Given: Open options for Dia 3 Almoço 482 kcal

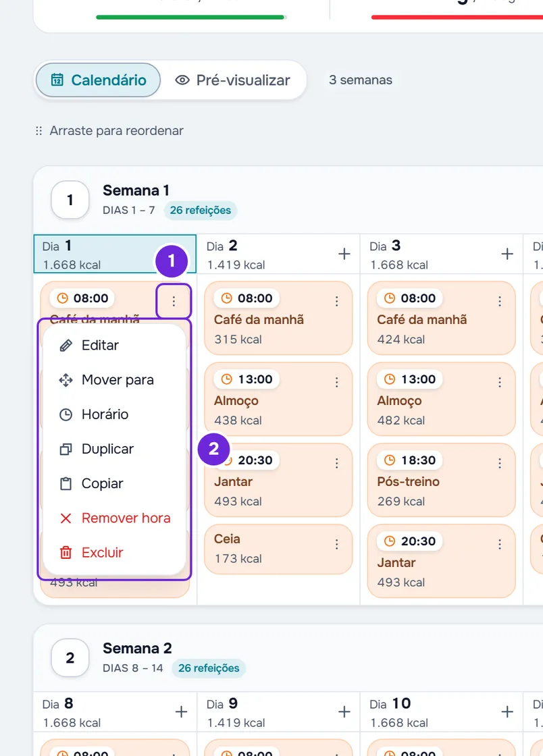Looking at the screenshot, I should [x=500, y=382].
